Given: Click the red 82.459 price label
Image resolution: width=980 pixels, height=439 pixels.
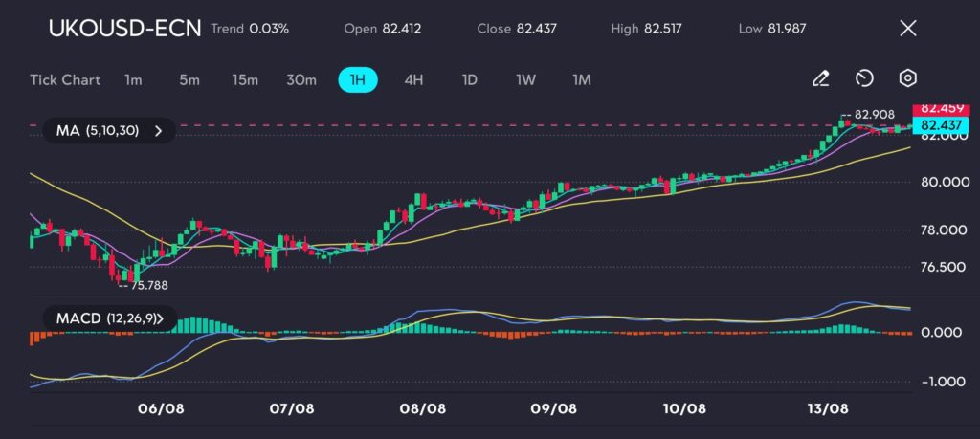Looking at the screenshot, I should point(937,110).
